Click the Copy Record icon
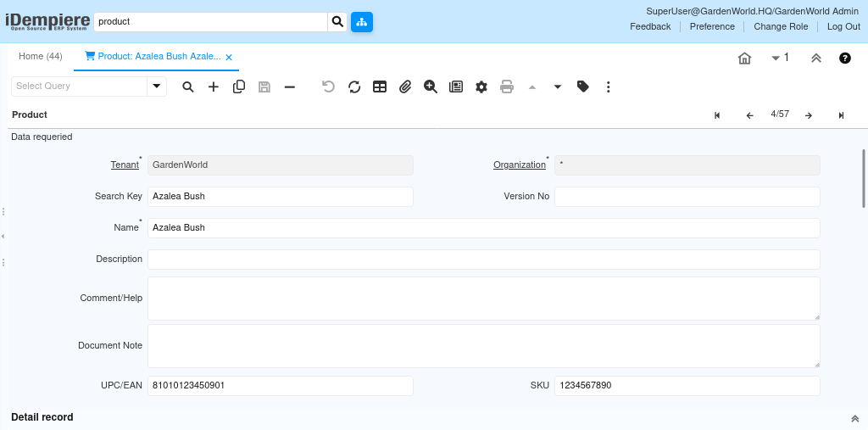 pos(239,87)
